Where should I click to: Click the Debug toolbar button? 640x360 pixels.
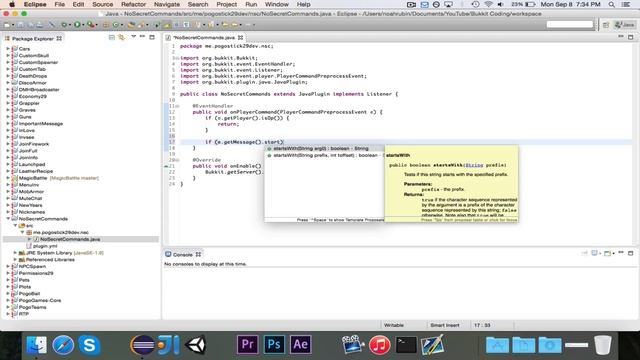click(64, 25)
